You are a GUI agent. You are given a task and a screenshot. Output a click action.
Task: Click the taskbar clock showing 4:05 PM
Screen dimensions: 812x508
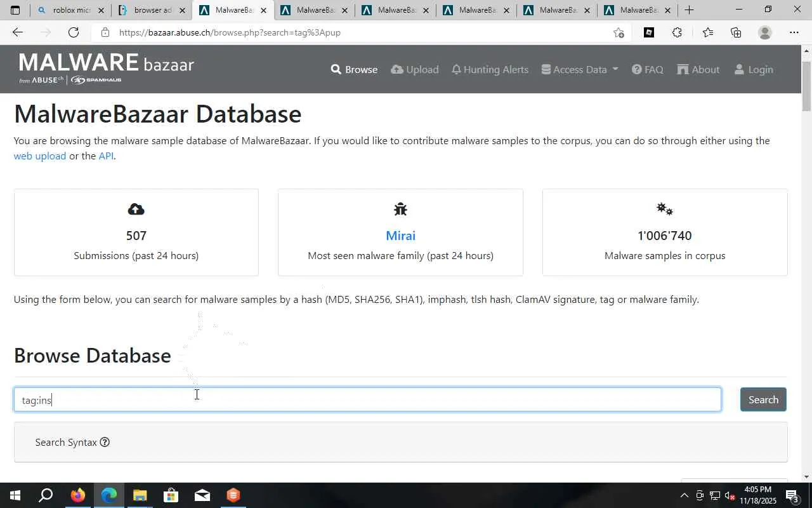(757, 495)
